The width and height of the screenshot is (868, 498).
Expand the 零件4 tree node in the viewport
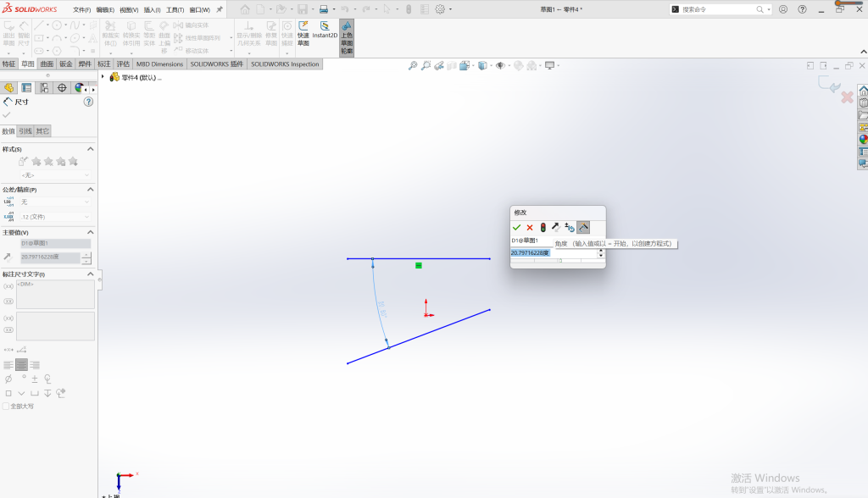click(x=103, y=77)
